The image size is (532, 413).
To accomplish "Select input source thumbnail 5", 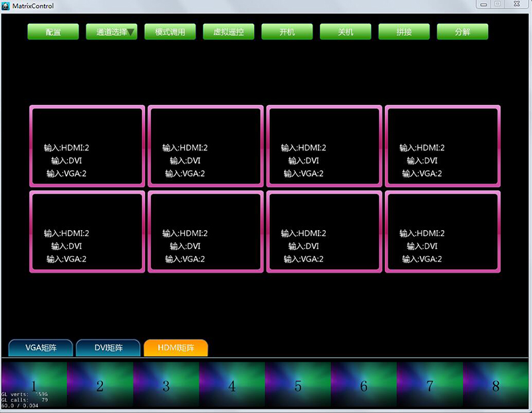I will (298, 385).
